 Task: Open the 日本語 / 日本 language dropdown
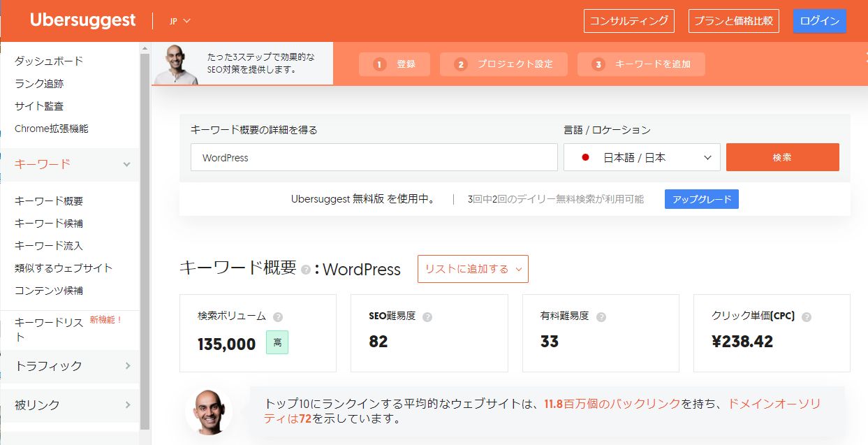click(x=642, y=157)
